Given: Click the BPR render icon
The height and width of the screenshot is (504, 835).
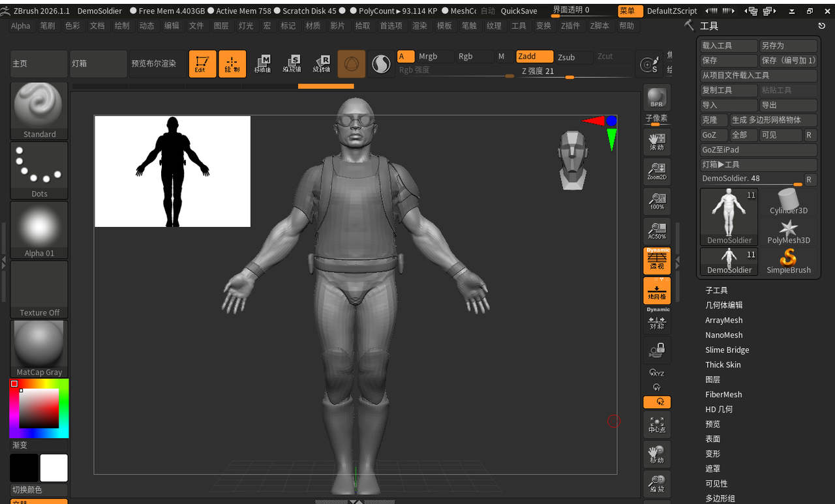Looking at the screenshot, I should click(656, 98).
